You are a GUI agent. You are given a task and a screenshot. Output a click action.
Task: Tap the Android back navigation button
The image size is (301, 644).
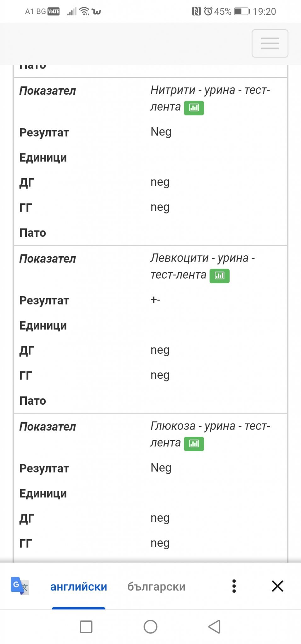tap(214, 627)
